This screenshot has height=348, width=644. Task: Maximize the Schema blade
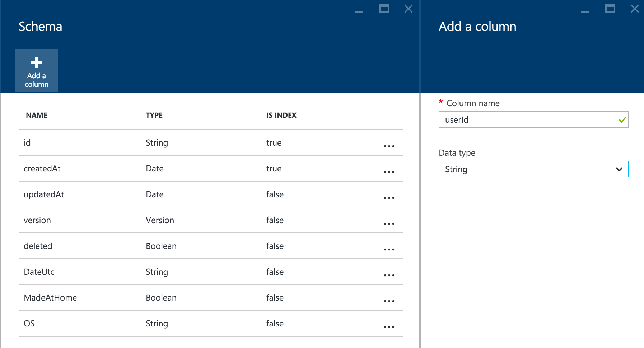384,9
